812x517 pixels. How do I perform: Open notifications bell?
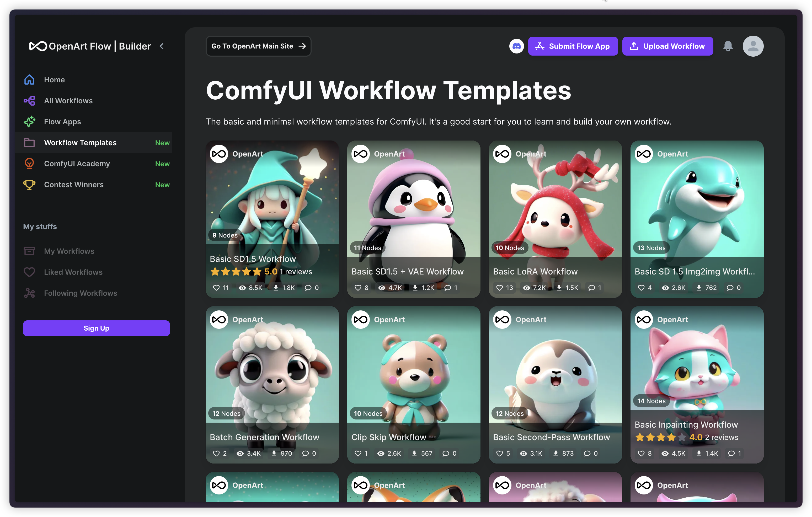pyautogui.click(x=728, y=46)
